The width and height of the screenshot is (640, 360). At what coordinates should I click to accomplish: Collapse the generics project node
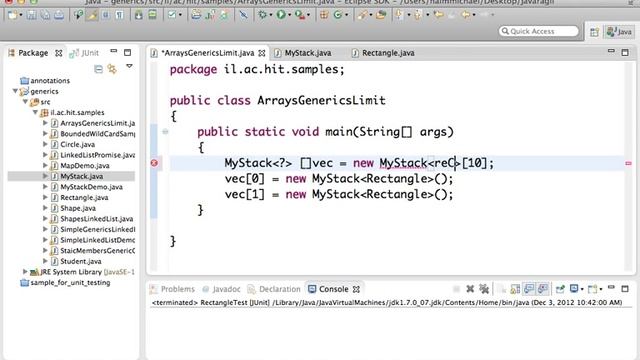click(16, 91)
